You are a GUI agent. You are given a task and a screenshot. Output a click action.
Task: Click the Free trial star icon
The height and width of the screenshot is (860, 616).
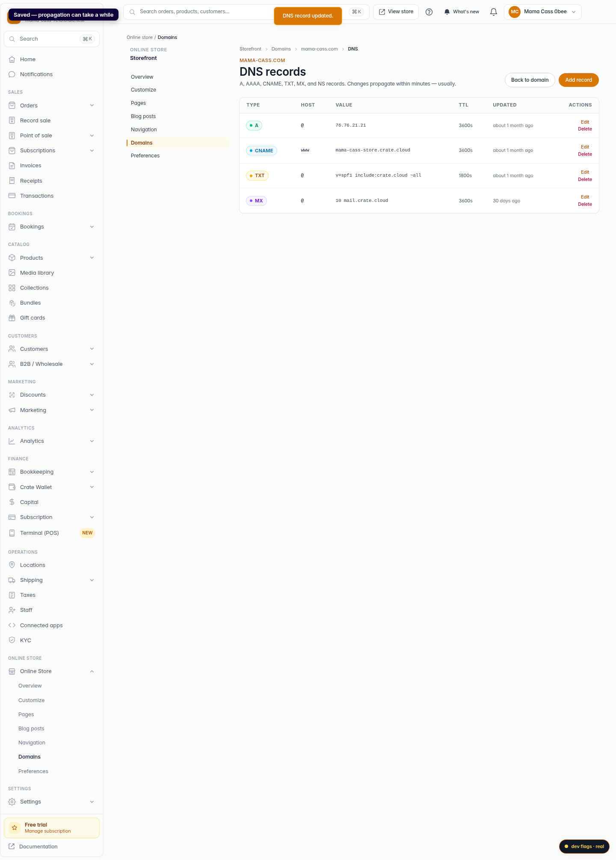pos(15,828)
